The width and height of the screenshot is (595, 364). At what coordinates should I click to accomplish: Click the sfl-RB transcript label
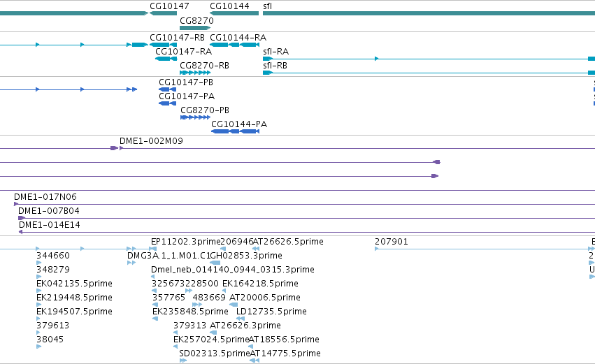[275, 65]
